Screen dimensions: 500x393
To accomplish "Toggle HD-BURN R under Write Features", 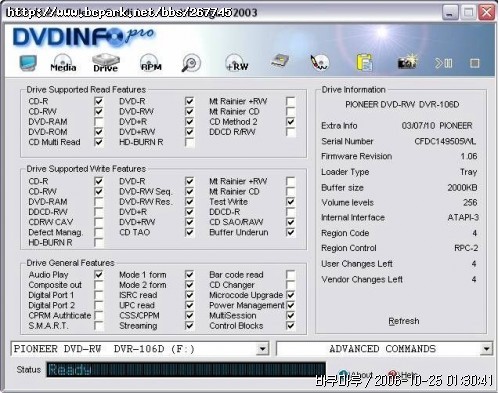I will pyautogui.click(x=99, y=242).
